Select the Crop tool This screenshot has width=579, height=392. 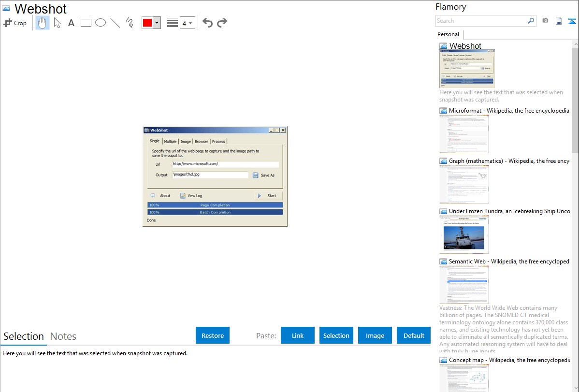[15, 23]
